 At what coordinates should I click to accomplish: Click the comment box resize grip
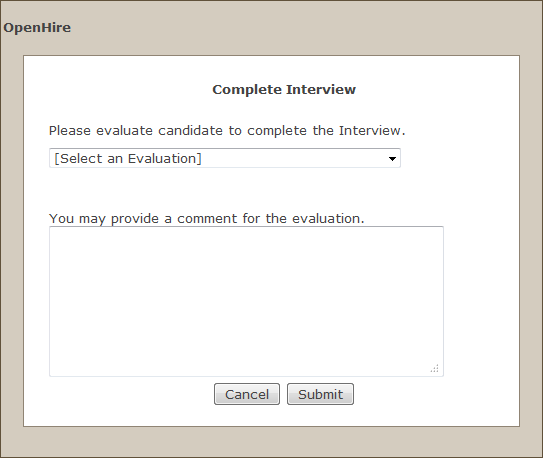click(x=435, y=368)
